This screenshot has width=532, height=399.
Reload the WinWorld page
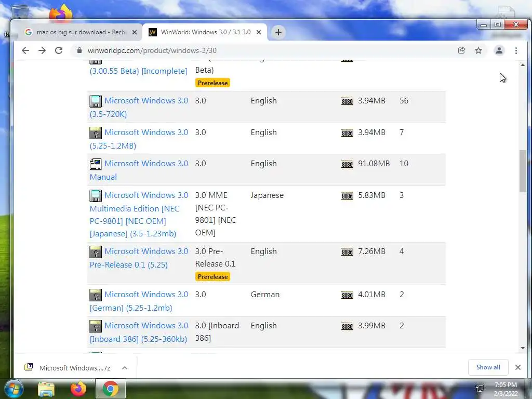(59, 50)
